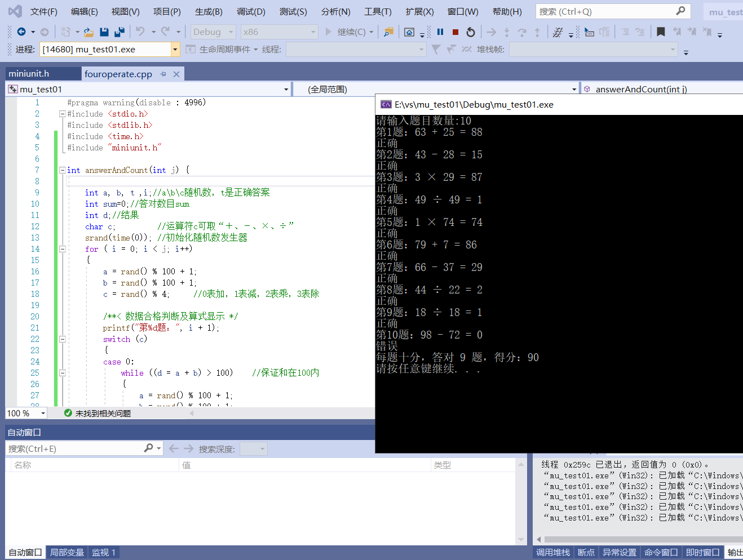743x560 pixels.
Task: Switch to the 局部变量 panel tab
Action: [x=67, y=552]
